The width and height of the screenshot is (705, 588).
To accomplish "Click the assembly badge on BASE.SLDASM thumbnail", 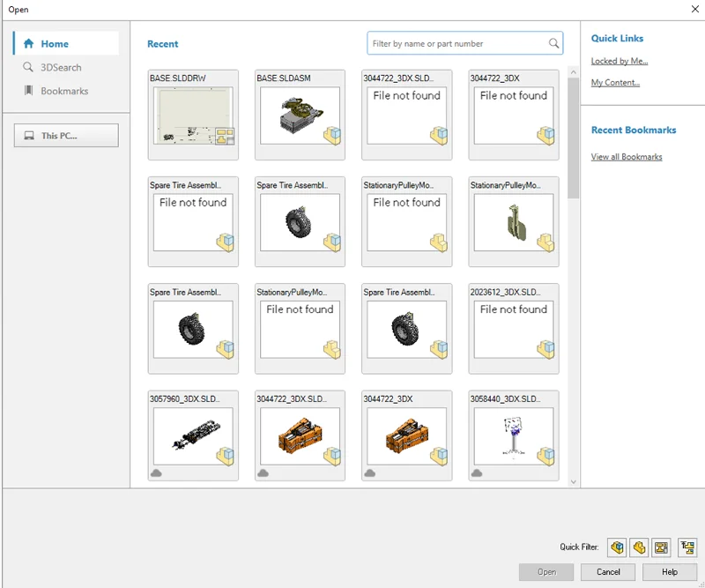I will 331,136.
